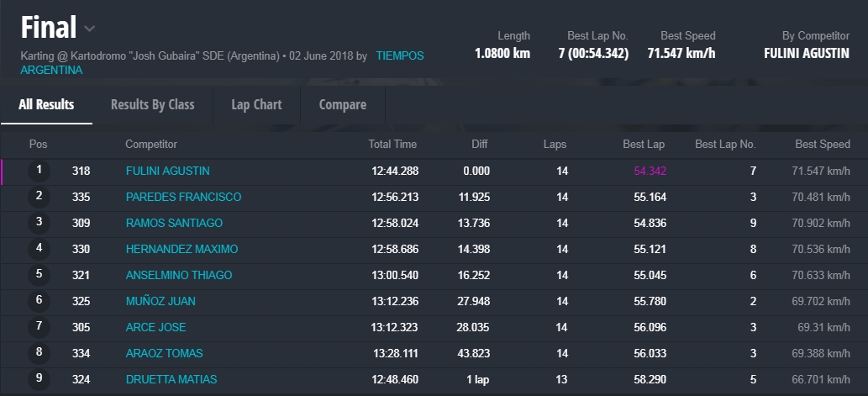Viewport: 868px width, 396px height.
Task: View HERNANDEZ MAXIMO competitor details
Action: point(181,250)
